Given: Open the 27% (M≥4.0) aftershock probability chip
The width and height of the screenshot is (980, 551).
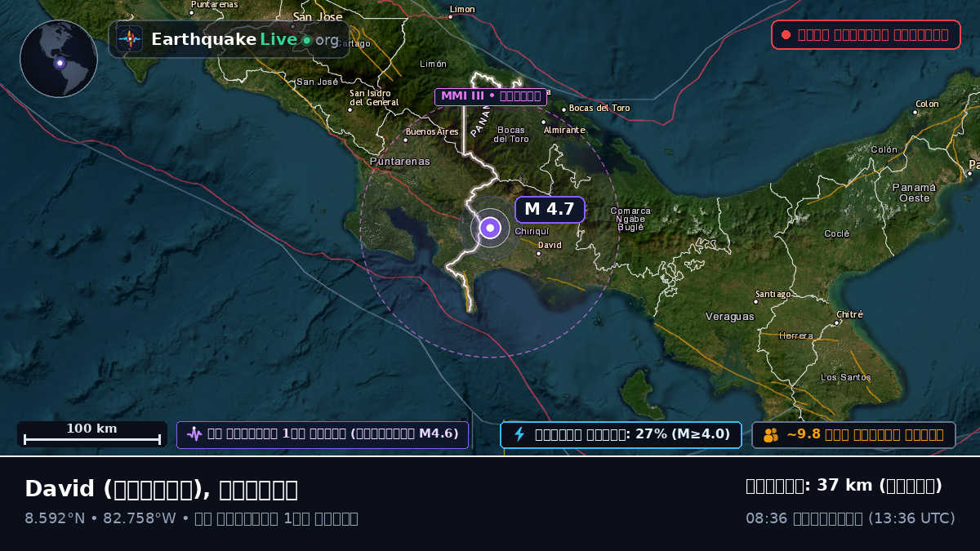Looking at the screenshot, I should pos(621,435).
